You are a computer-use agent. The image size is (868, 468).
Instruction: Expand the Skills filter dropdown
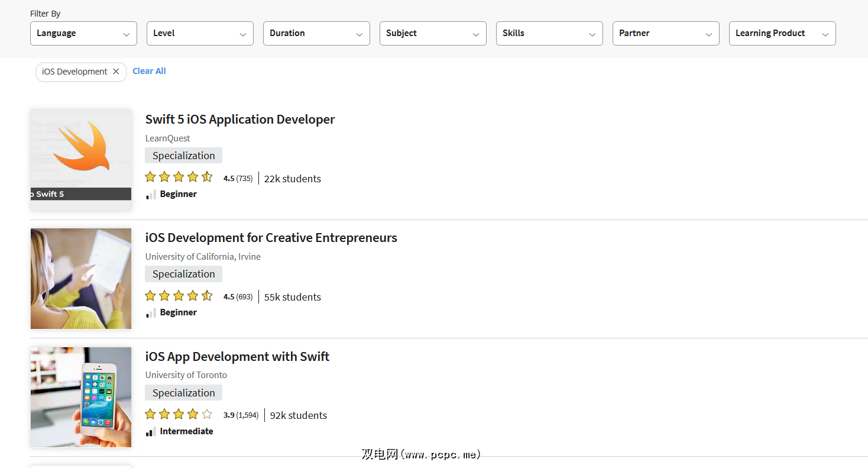(x=549, y=33)
